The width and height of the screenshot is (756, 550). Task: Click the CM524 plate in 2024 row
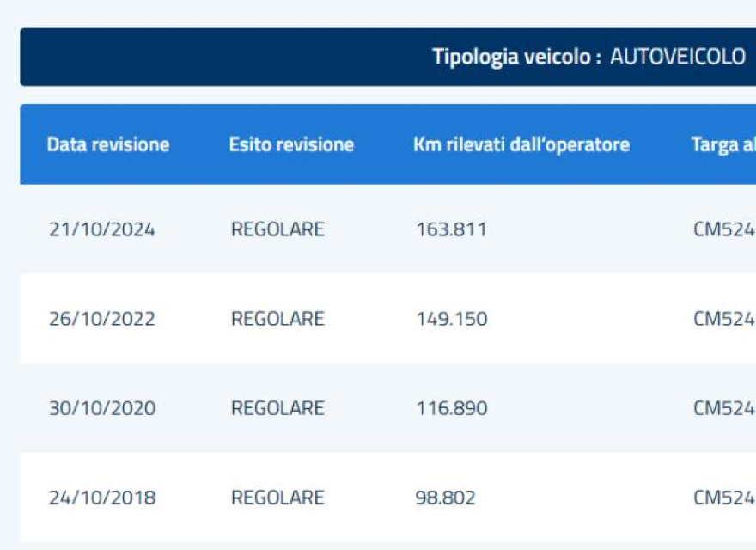[724, 229]
